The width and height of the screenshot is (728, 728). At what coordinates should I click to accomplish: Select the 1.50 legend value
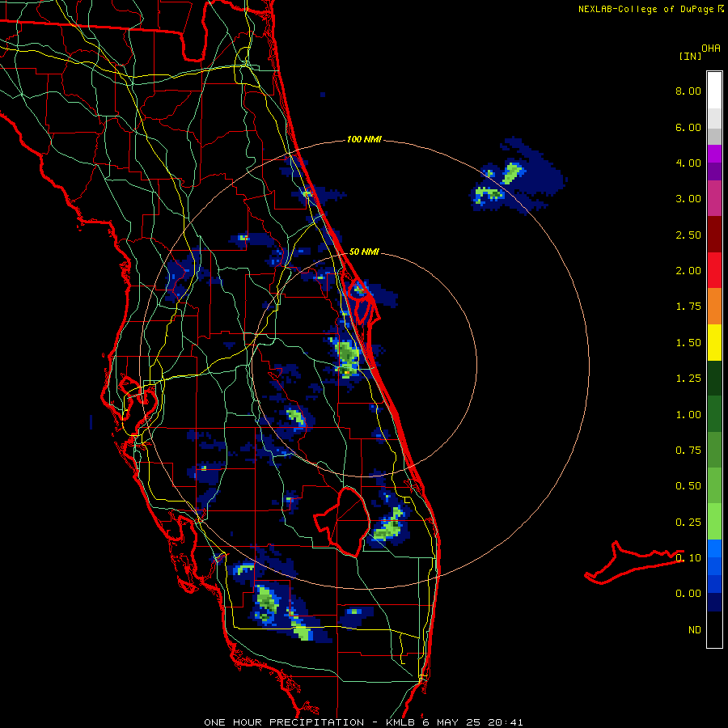point(688,343)
